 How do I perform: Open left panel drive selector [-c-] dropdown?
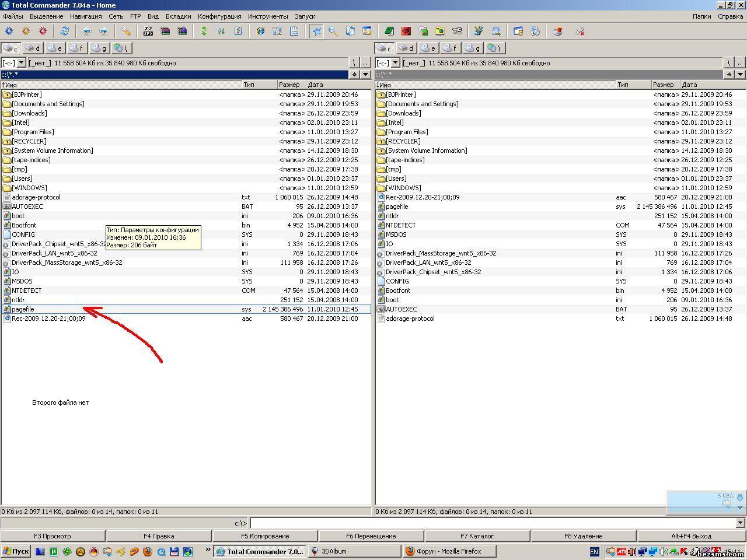[22, 62]
